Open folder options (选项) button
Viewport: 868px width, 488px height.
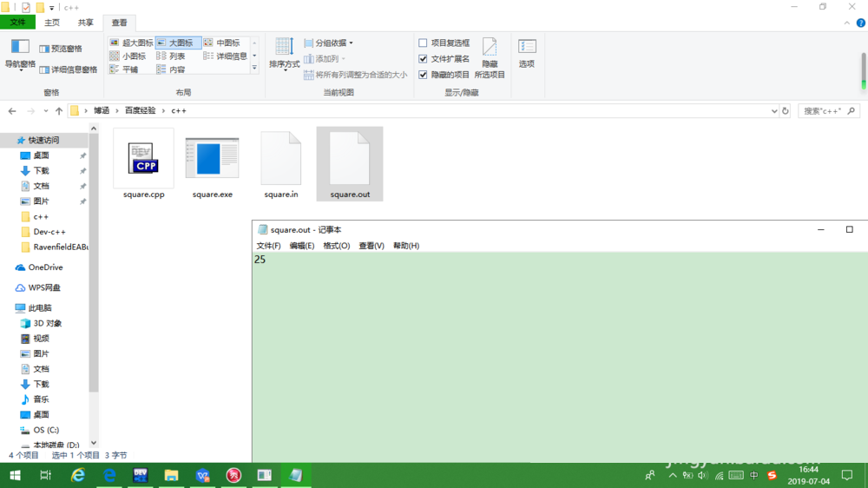tap(527, 54)
